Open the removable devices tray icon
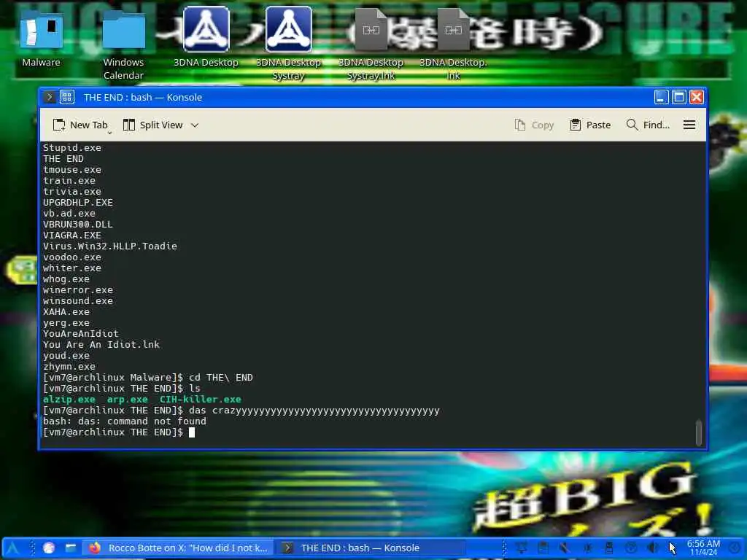The width and height of the screenshot is (747, 560). (x=609, y=548)
